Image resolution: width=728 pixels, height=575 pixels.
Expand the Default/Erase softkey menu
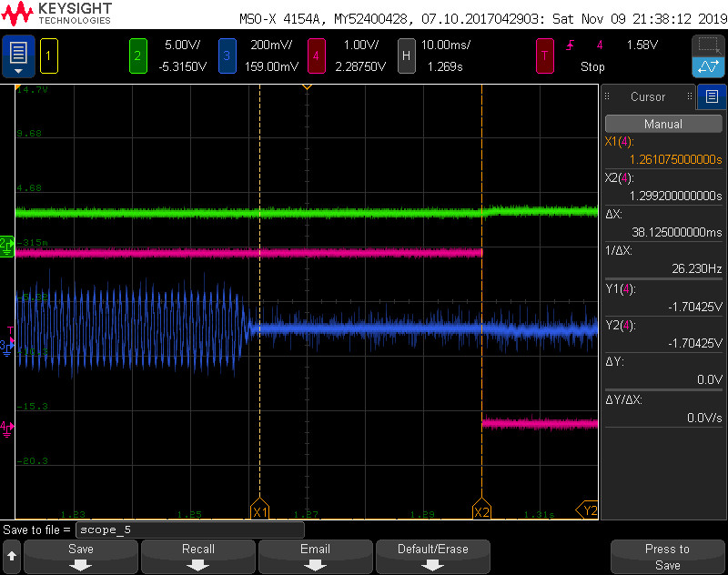pyautogui.click(x=432, y=556)
